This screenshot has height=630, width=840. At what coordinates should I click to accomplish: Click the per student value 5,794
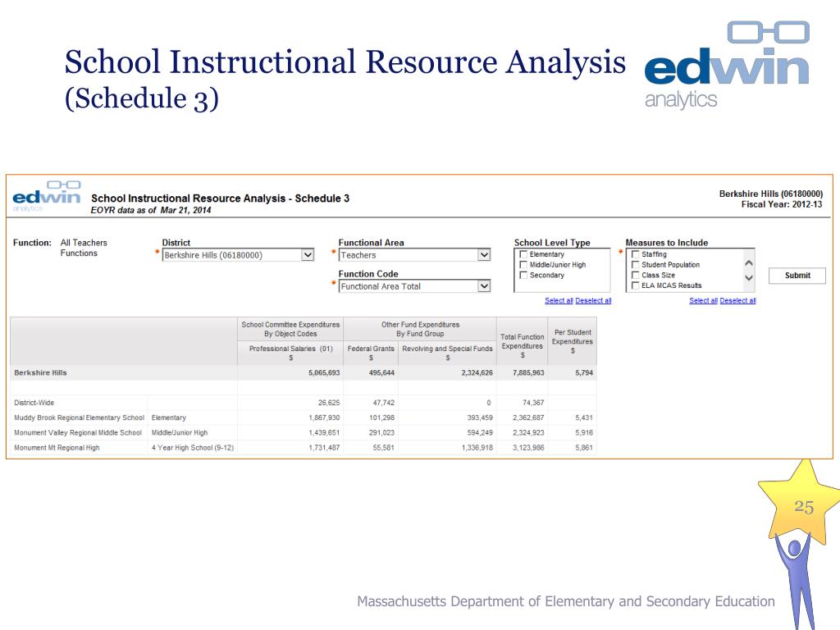click(x=584, y=373)
